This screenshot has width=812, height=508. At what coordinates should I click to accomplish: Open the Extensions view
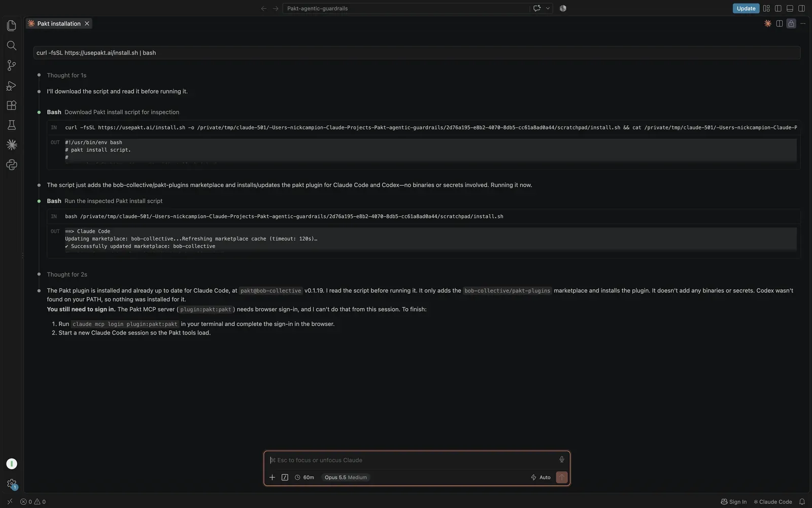tap(11, 106)
